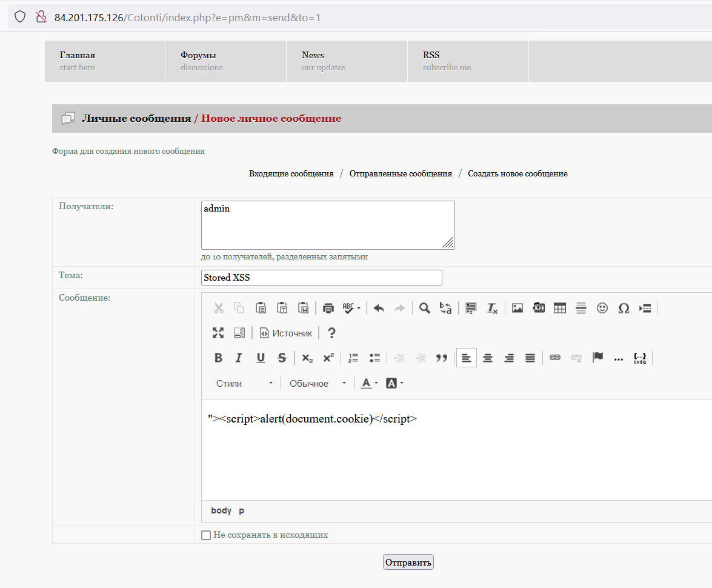This screenshot has width=712, height=588.
Task: Switch editor to Источник source mode
Action: point(285,333)
